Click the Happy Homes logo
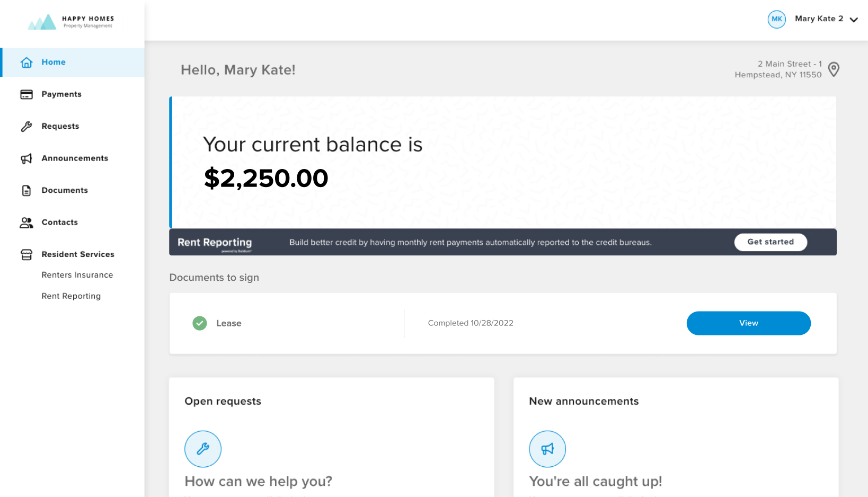This screenshot has height=497, width=868. pyautogui.click(x=71, y=22)
